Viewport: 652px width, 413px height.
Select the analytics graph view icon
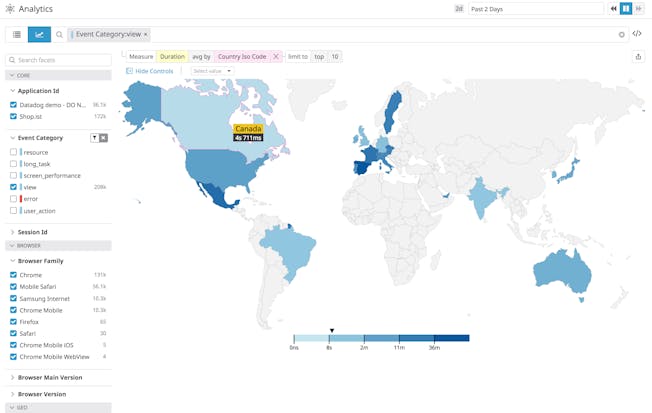(x=40, y=34)
